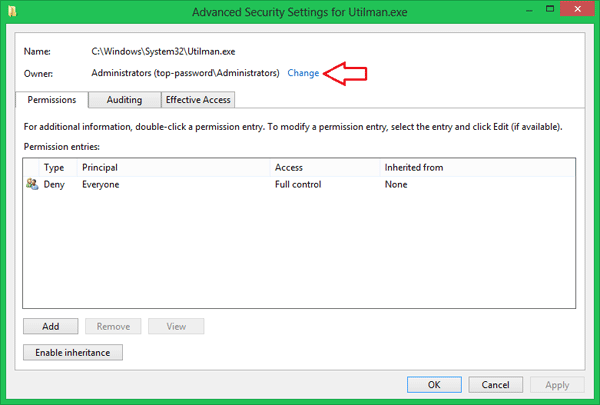Sort by Inherited from column header

(x=477, y=167)
